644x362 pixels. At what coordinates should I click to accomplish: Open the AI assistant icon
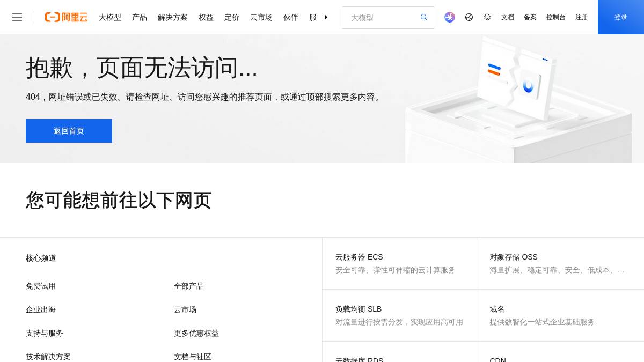449,17
